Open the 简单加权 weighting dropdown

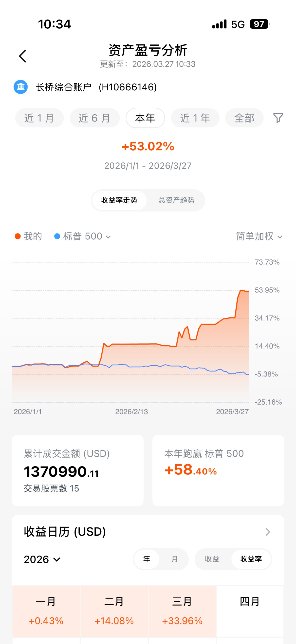click(259, 236)
